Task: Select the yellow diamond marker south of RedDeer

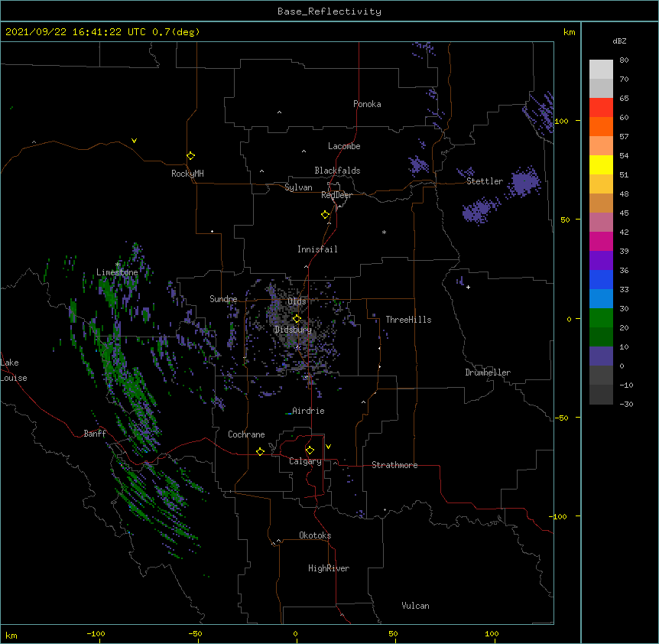Action: pos(325,215)
